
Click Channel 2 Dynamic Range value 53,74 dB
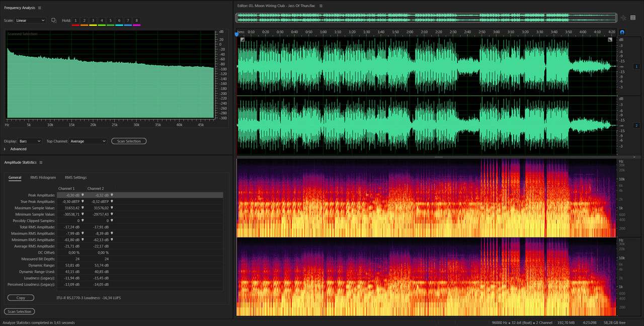tap(102, 266)
